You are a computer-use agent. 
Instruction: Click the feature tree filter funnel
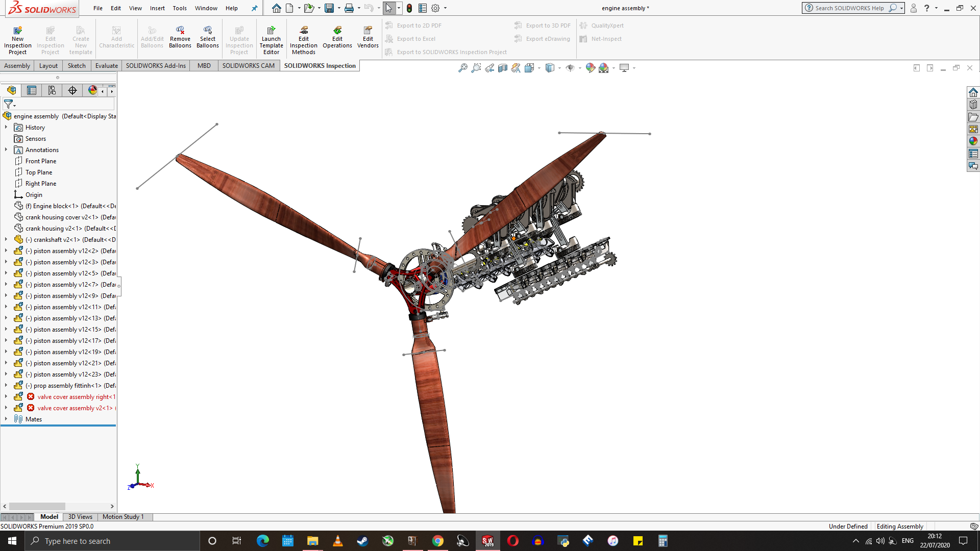point(8,104)
